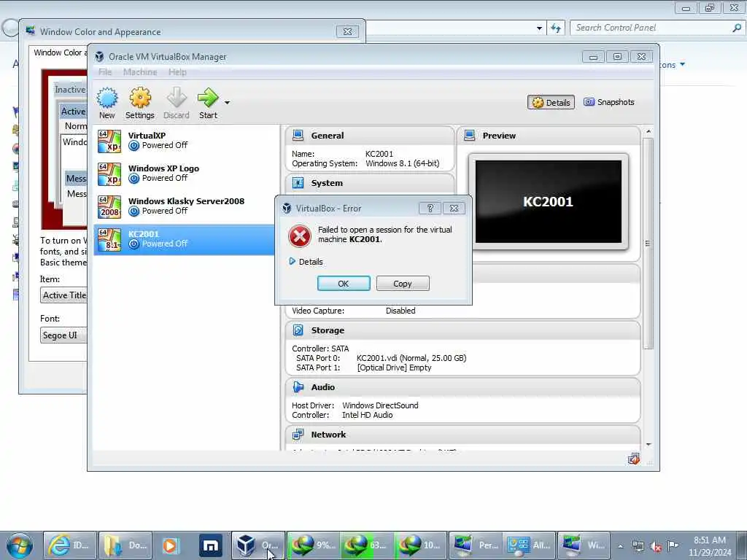747x560 pixels.
Task: Open the Item dropdown showing Active Title
Action: 64,295
